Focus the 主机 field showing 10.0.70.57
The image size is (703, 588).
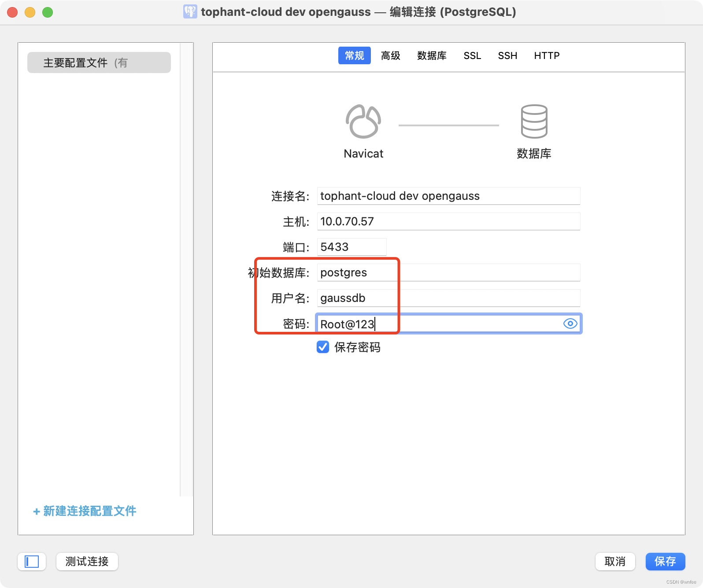click(448, 221)
